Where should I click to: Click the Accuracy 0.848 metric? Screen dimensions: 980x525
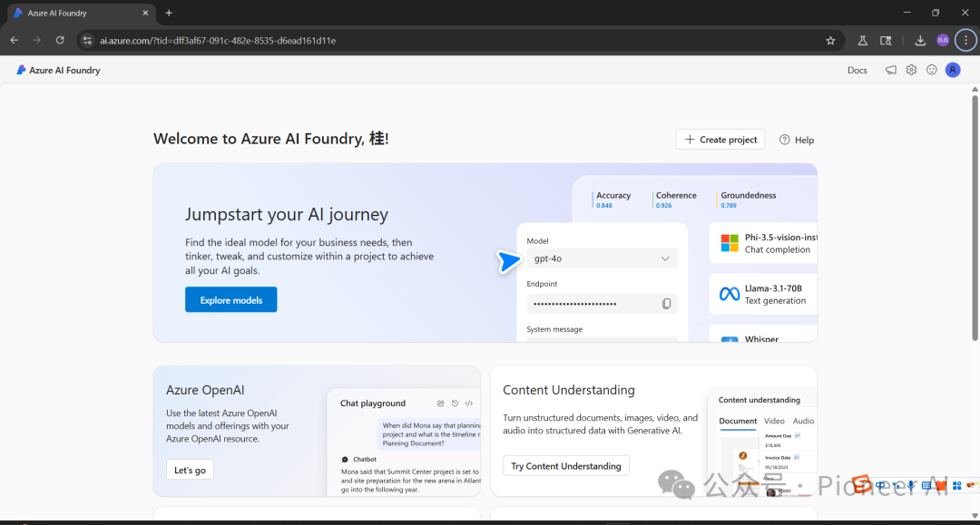pos(612,199)
